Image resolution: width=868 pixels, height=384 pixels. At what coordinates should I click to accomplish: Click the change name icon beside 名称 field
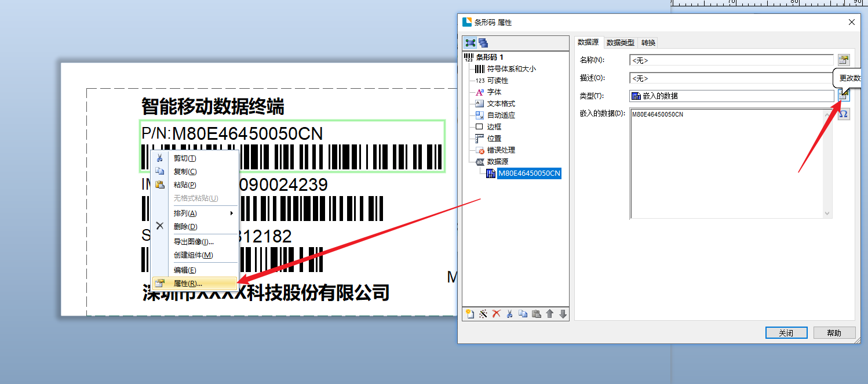coord(844,60)
